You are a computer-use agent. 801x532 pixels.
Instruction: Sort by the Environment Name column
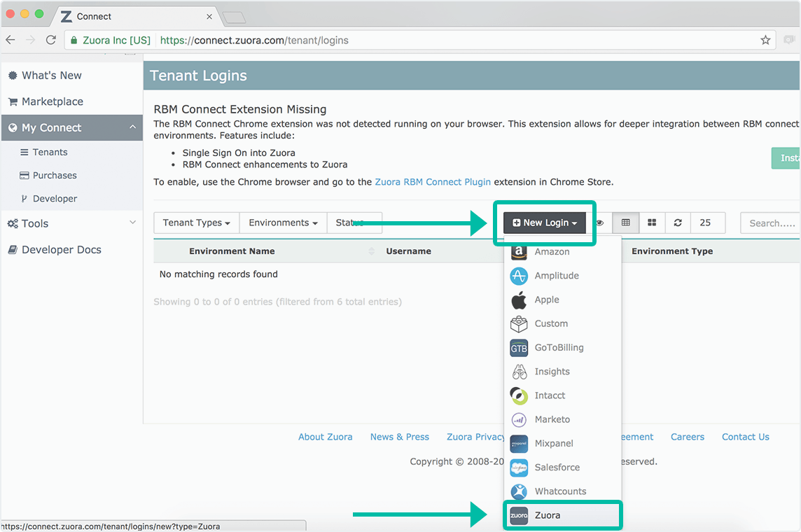(232, 251)
